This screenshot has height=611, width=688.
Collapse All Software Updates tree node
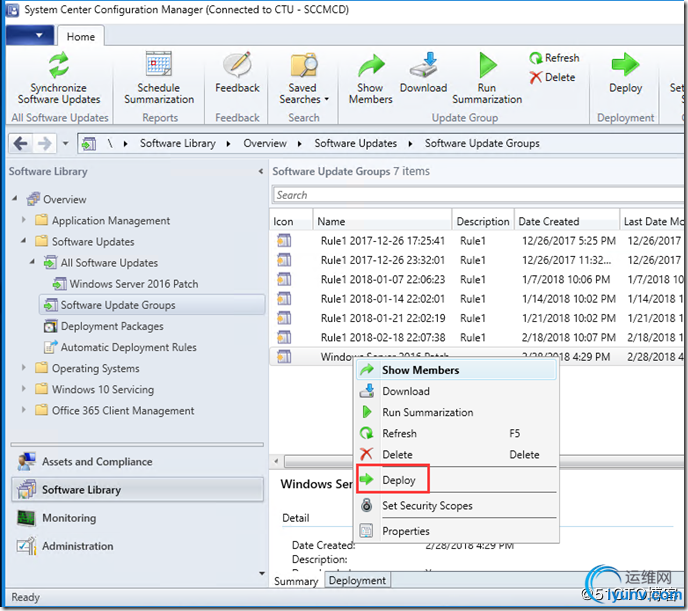(x=32, y=262)
